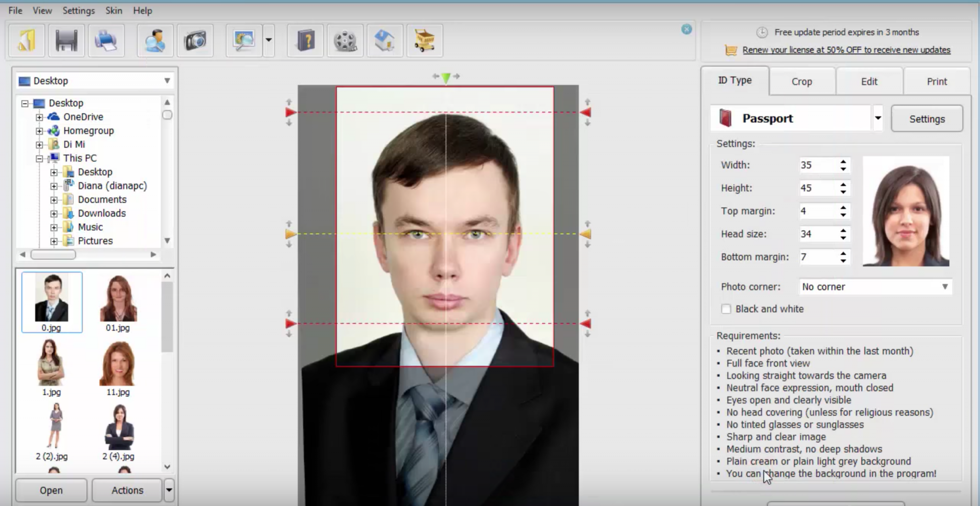Image resolution: width=980 pixels, height=506 pixels.
Task: Click the save floppy disk icon
Action: coord(67,41)
